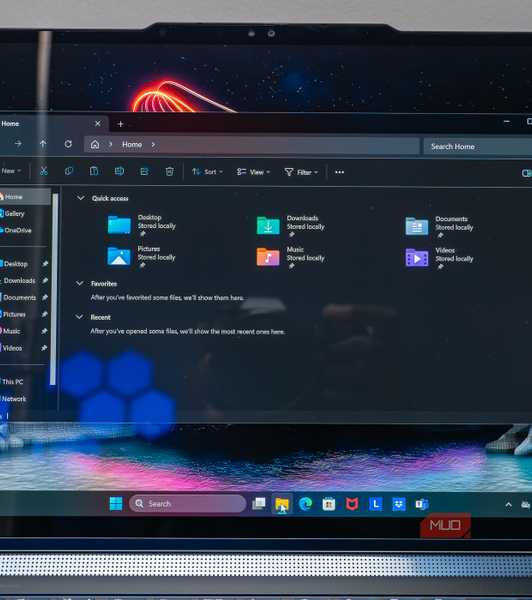The width and height of the screenshot is (532, 600).
Task: Open the Downloads folder in Quick access
Action: [291, 225]
